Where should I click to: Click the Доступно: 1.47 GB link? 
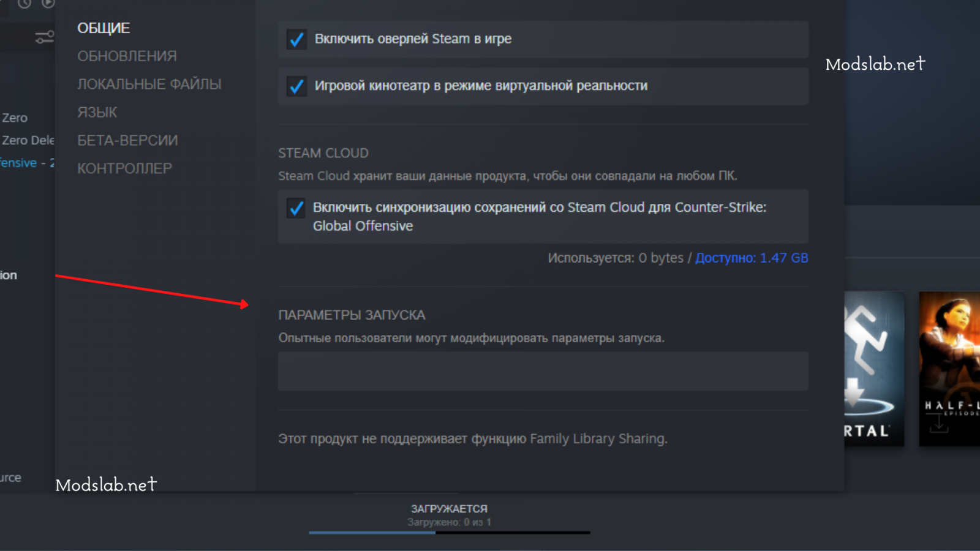point(752,258)
